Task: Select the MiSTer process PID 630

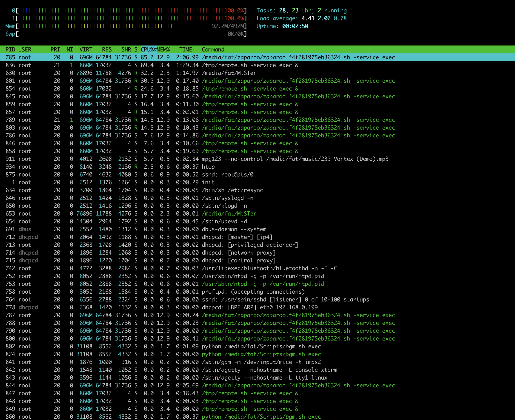Action: (257, 73)
